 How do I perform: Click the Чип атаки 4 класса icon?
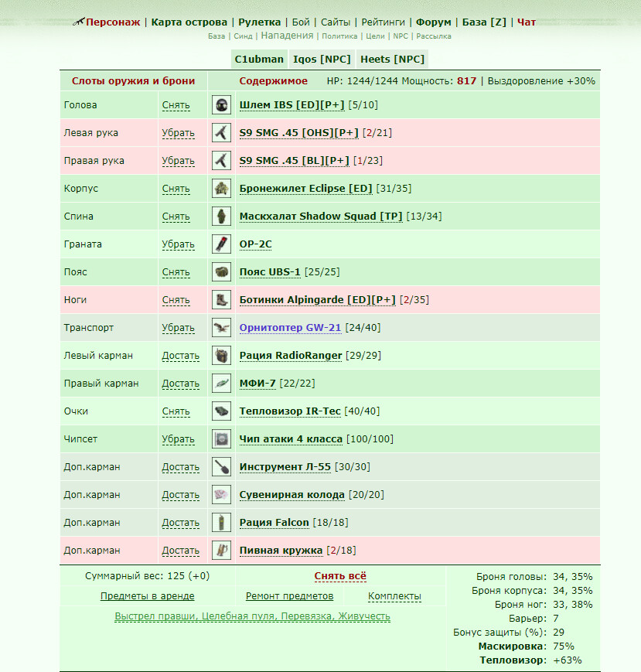[221, 439]
